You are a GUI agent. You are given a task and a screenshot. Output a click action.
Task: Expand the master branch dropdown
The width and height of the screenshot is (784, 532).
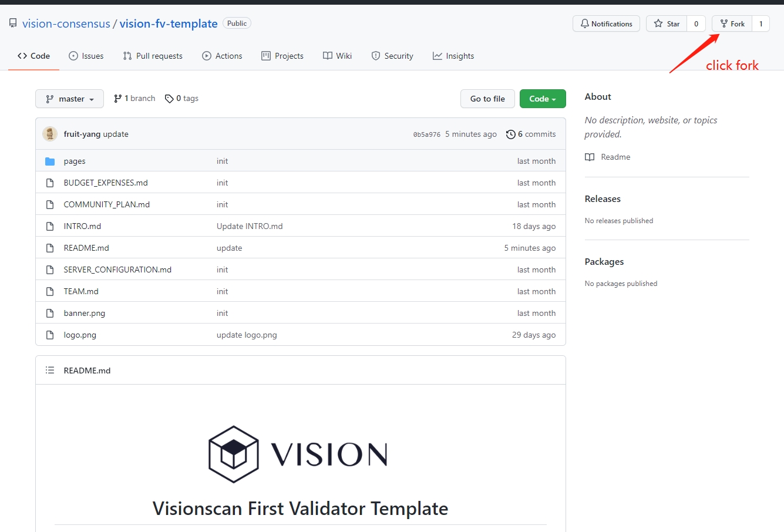tap(69, 99)
